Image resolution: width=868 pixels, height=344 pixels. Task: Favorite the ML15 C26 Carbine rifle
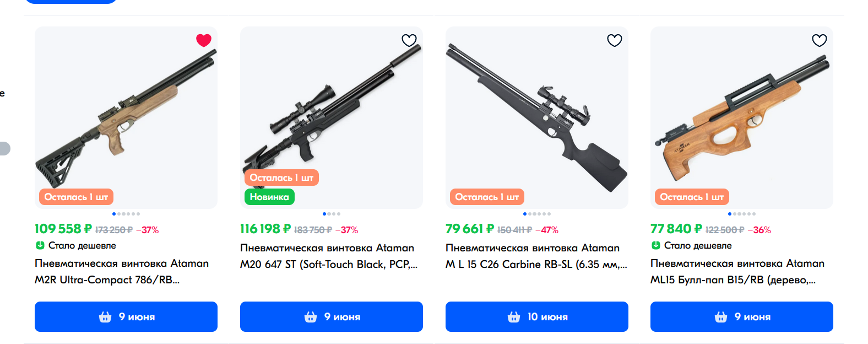615,40
